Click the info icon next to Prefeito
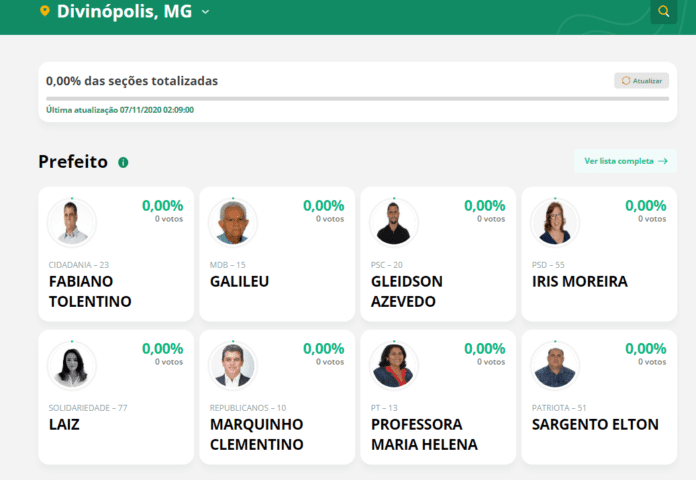 [x=123, y=163]
